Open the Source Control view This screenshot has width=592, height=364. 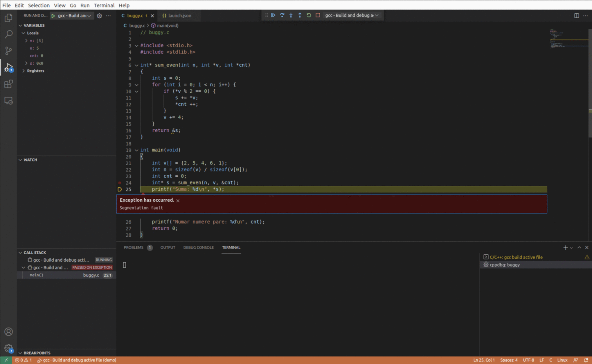(8, 51)
